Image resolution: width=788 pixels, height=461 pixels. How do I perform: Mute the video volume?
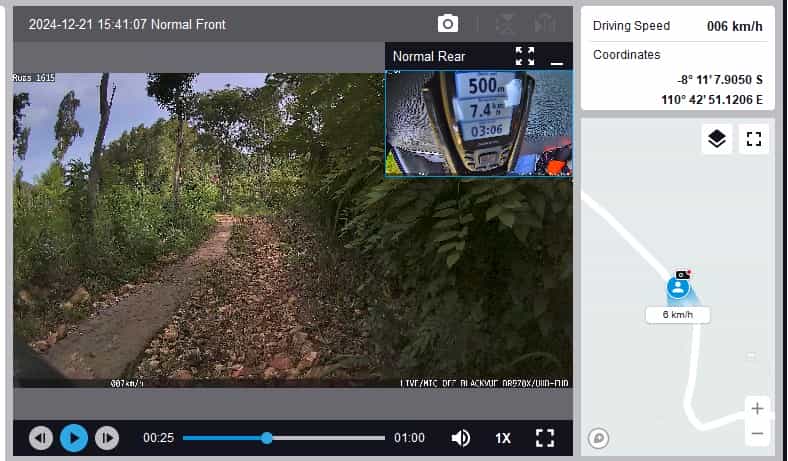tap(461, 438)
